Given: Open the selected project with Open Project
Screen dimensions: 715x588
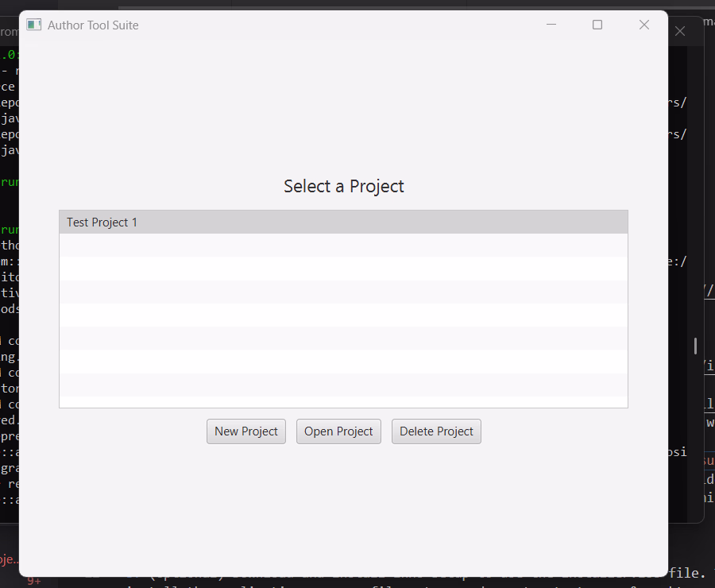Looking at the screenshot, I should click(x=338, y=431).
